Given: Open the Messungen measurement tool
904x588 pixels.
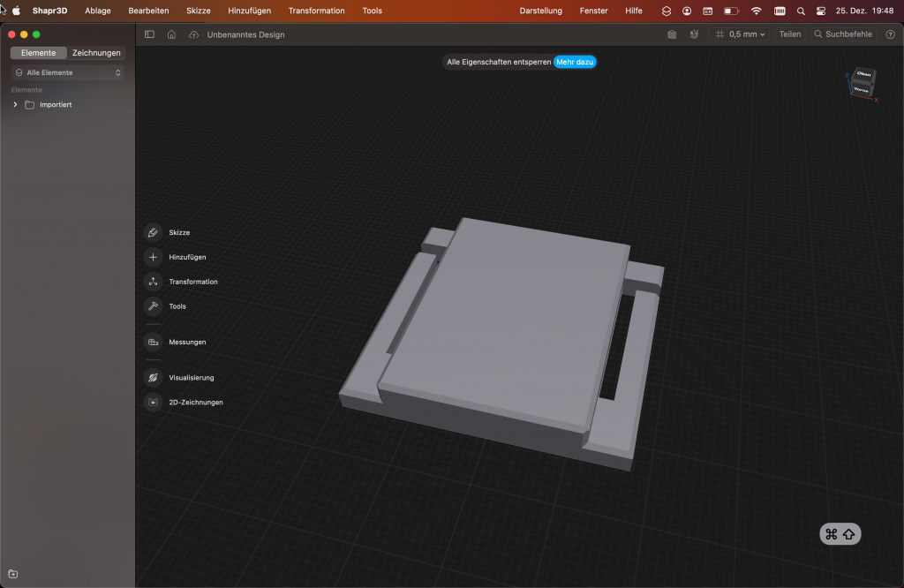Looking at the screenshot, I should pos(154,342).
